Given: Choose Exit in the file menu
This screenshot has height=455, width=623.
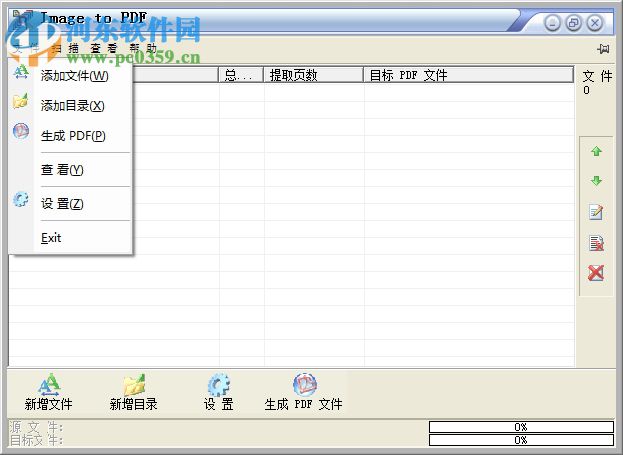Looking at the screenshot, I should [x=51, y=238].
